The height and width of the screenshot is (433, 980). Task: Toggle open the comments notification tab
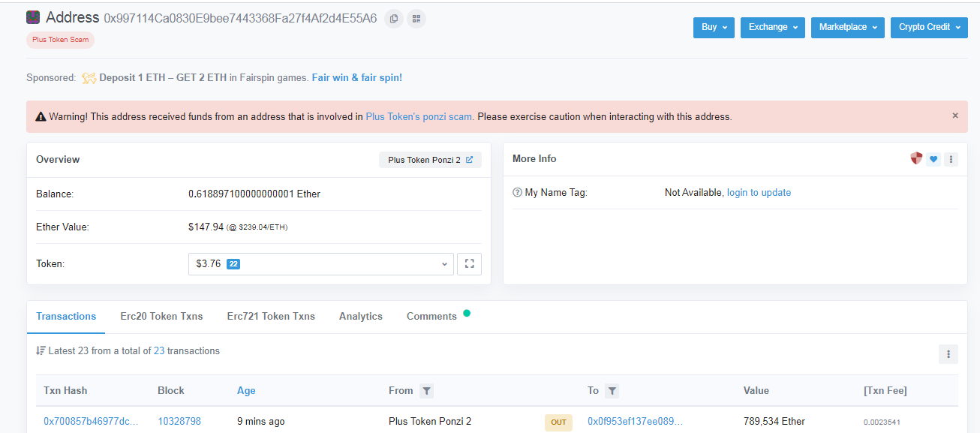click(x=431, y=315)
